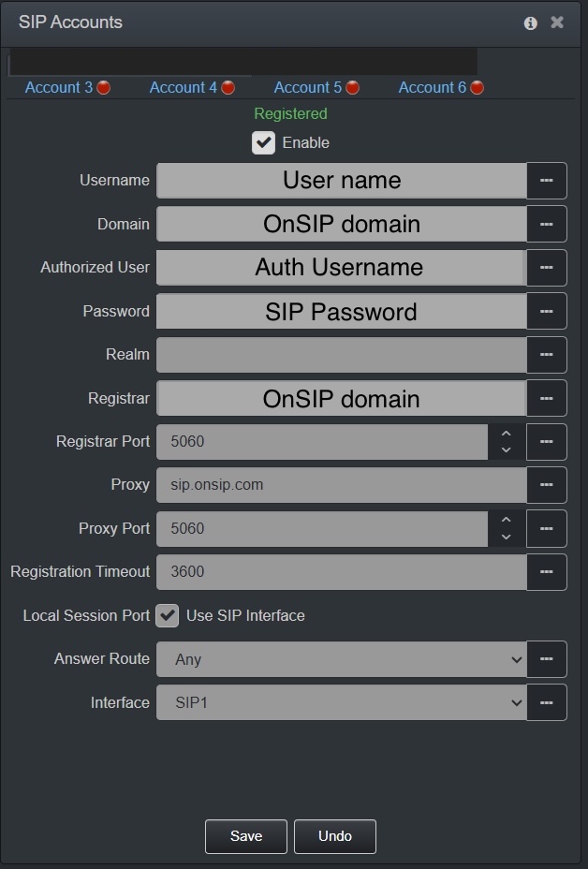Image resolution: width=588 pixels, height=869 pixels.
Task: Decrease Proxy Port with the down arrow
Action: (506, 537)
